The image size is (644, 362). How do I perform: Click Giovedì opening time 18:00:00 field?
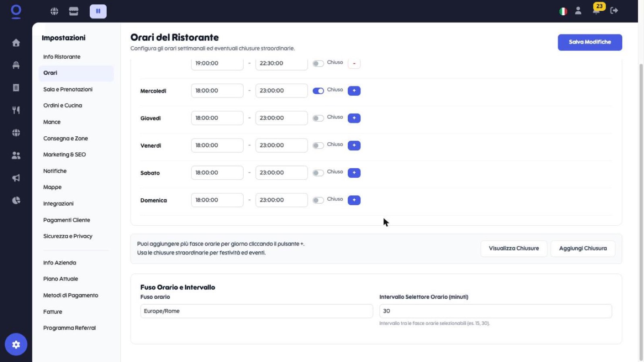click(217, 118)
